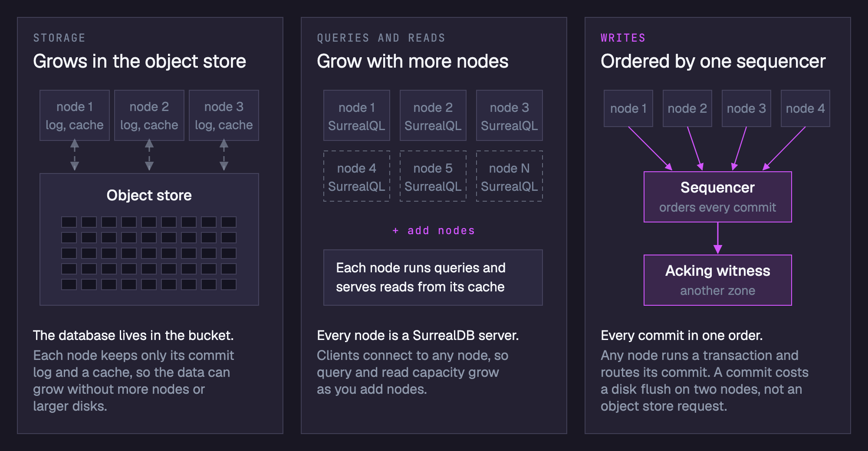Select node 4 in the Writes panel

coord(806,108)
